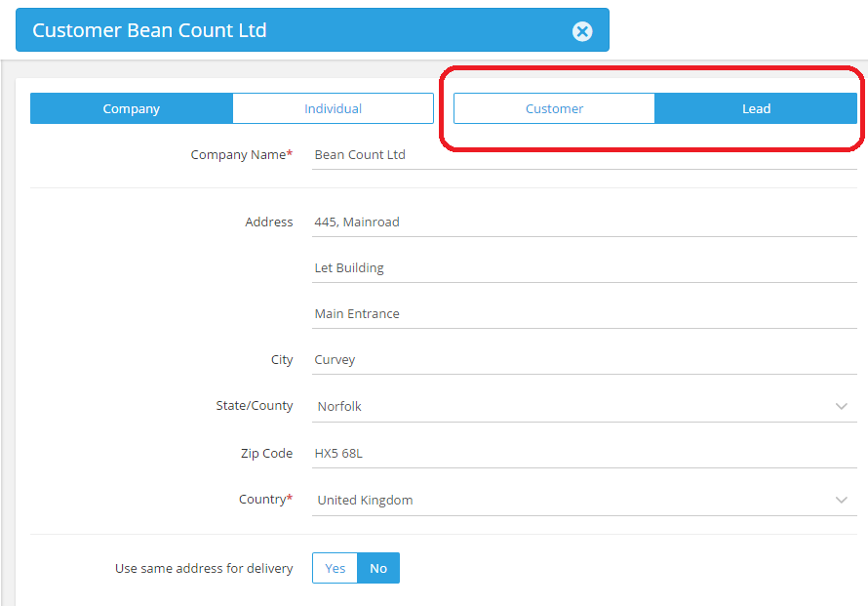Click the address line '445, Mainroad'
868x606 pixels.
(584, 222)
